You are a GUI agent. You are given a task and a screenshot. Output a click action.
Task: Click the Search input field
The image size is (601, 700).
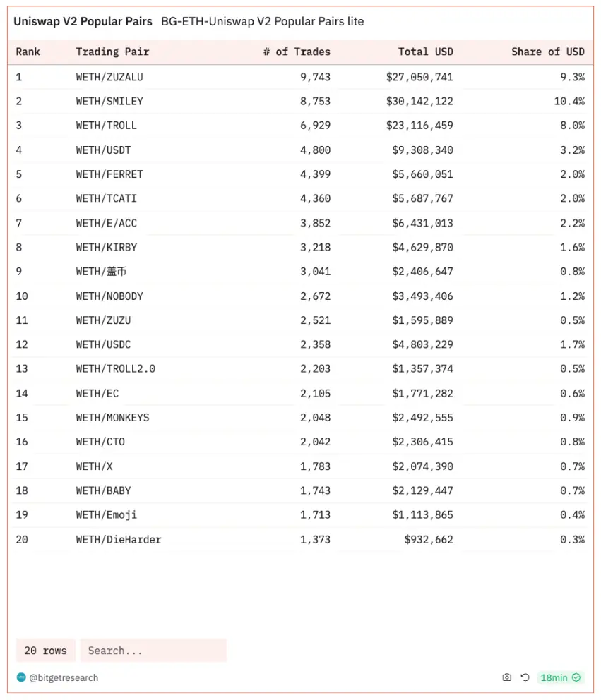point(153,651)
